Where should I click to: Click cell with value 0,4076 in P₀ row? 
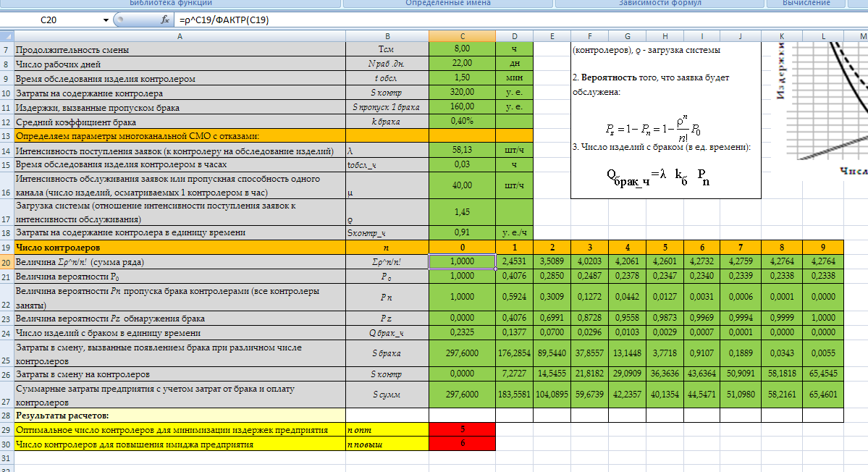[x=514, y=276]
